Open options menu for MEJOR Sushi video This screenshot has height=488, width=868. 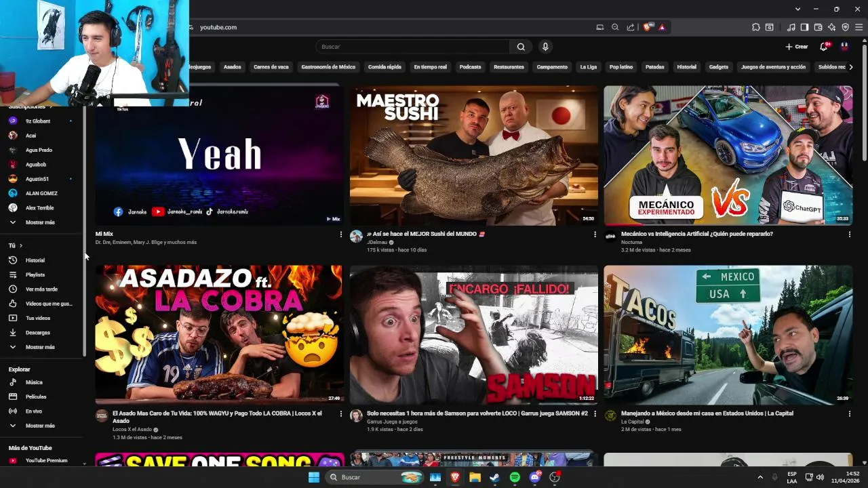[595, 235]
